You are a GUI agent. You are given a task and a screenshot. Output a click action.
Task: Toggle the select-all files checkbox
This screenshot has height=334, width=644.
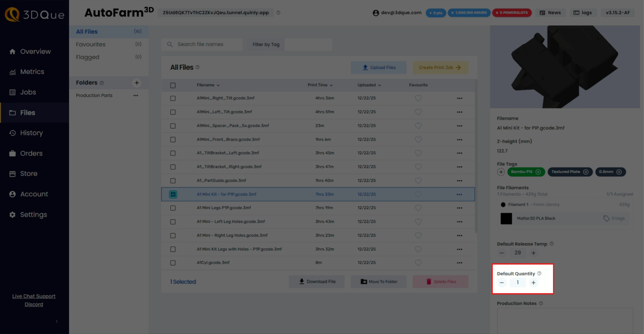[x=173, y=85]
